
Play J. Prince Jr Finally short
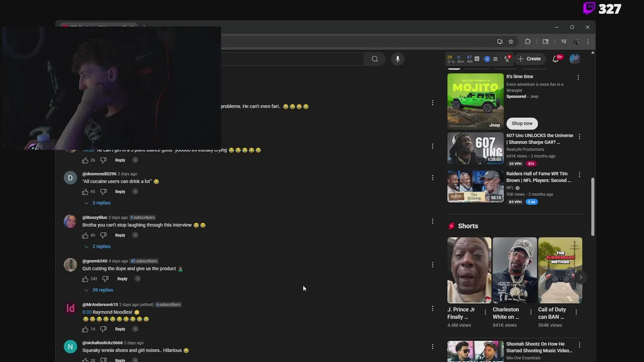[x=469, y=270]
